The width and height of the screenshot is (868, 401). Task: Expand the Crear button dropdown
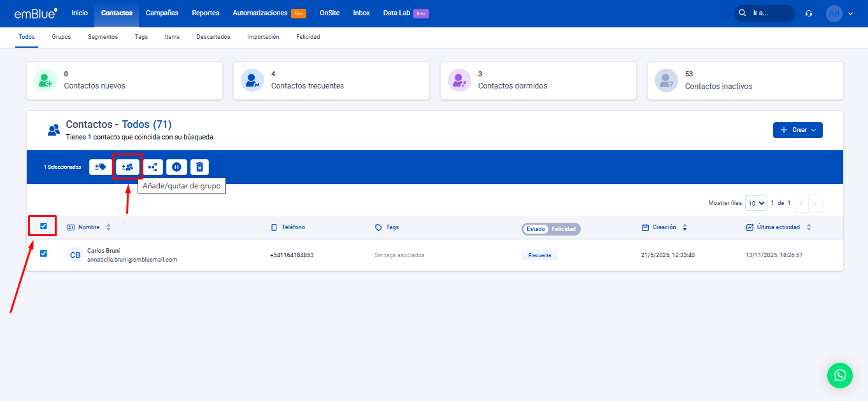pyautogui.click(x=797, y=130)
